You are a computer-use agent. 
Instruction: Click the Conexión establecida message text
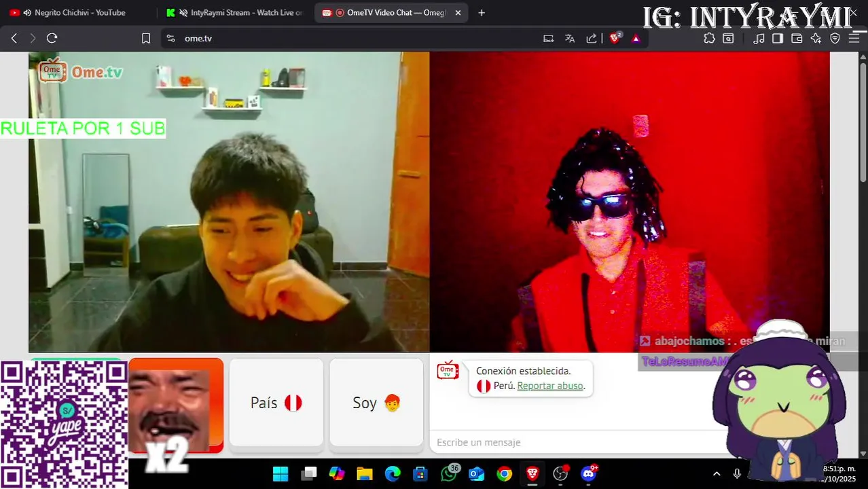click(523, 371)
